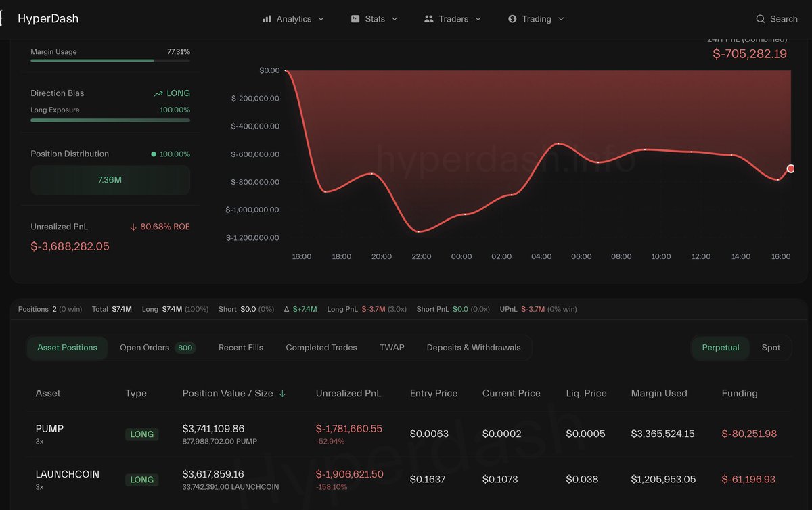
Task: Open the Trading dropdown menu
Action: coord(536,19)
